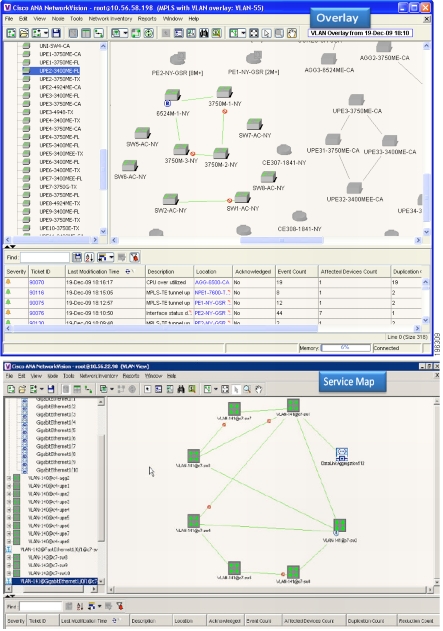Open the layout dropdown arrow in Service Map toolbar
Screen dimensions: 443x631
[216, 389]
